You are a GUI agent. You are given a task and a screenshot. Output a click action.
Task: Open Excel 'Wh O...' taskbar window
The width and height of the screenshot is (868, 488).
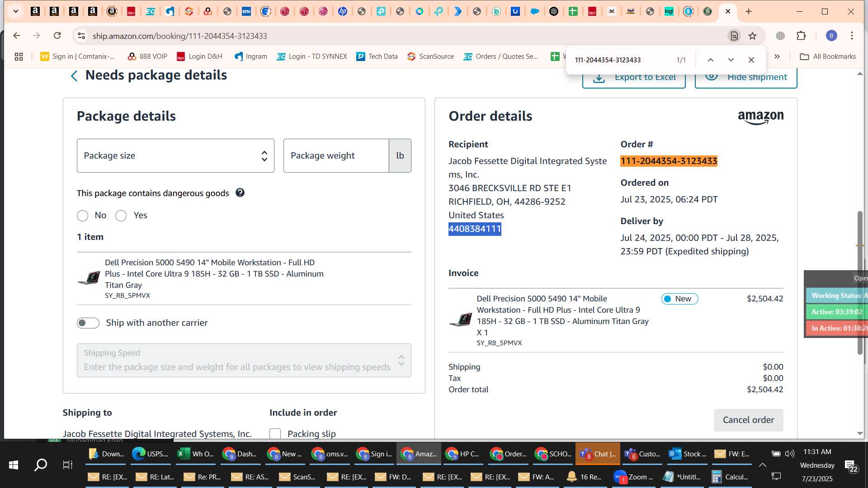pyautogui.click(x=196, y=454)
